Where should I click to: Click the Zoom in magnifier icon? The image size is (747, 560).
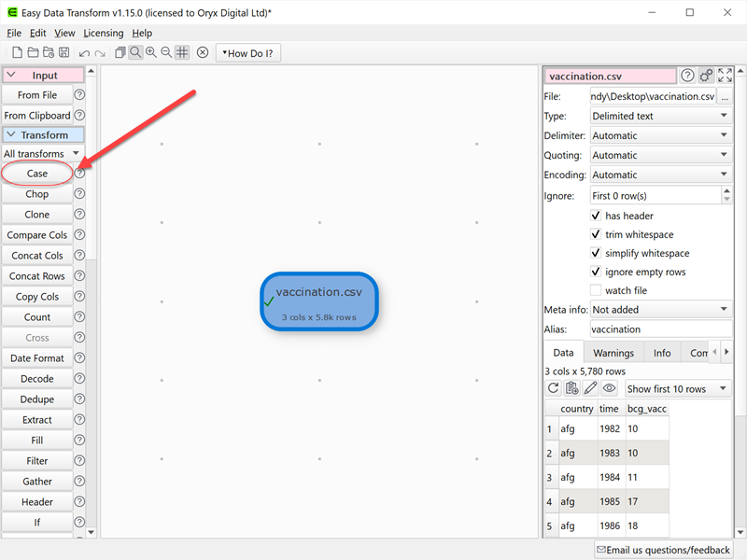pos(151,53)
